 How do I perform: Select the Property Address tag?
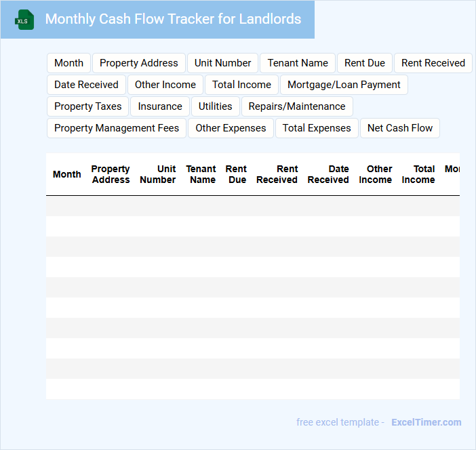pyautogui.click(x=139, y=63)
